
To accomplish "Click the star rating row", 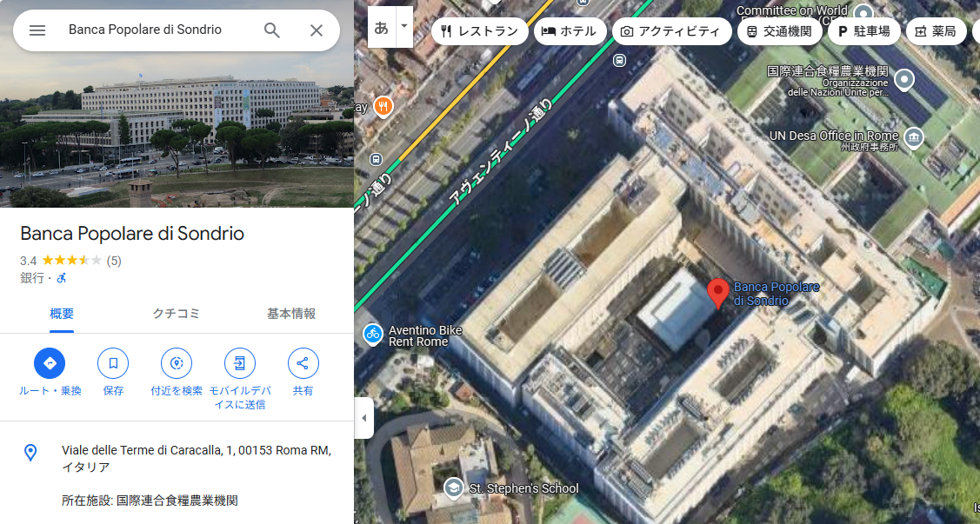I will 71,261.
